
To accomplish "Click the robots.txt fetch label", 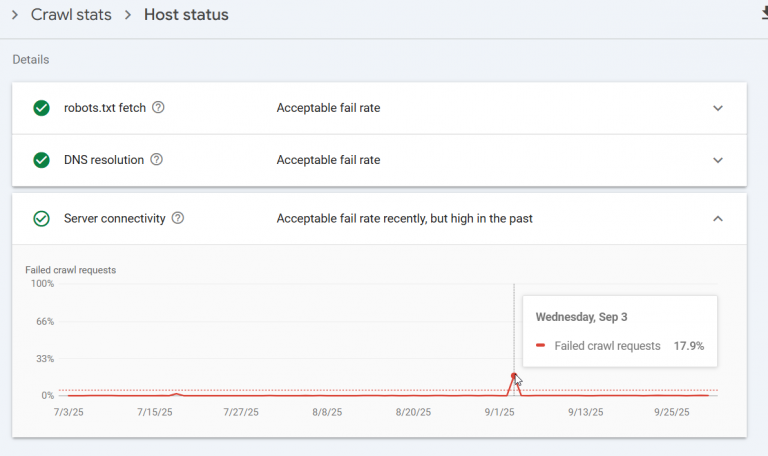I will click(x=104, y=108).
